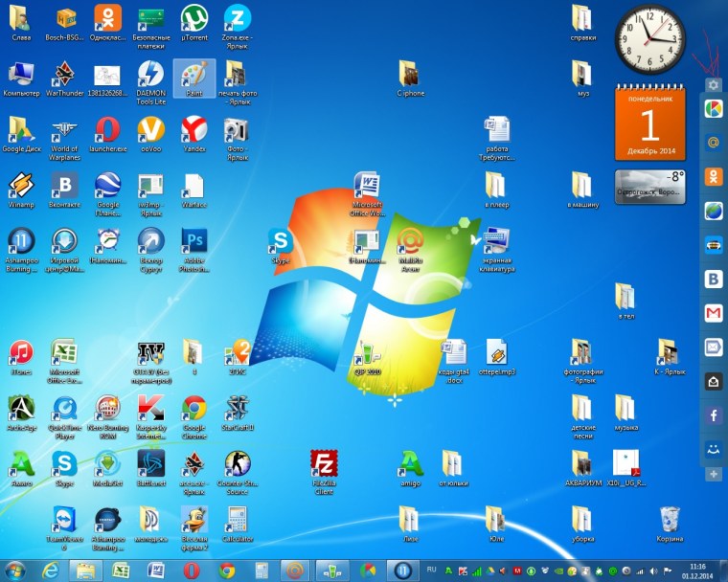The image size is (728, 582).
Task: Click the orange calendar gadget
Action: point(649,124)
